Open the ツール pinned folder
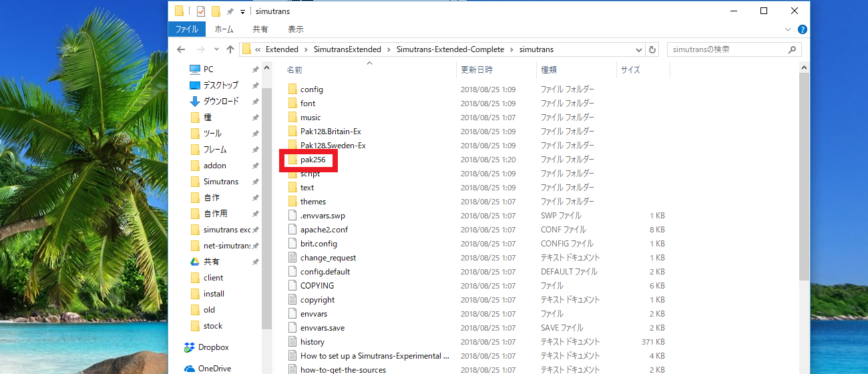Image resolution: width=868 pixels, height=374 pixels. [212, 134]
